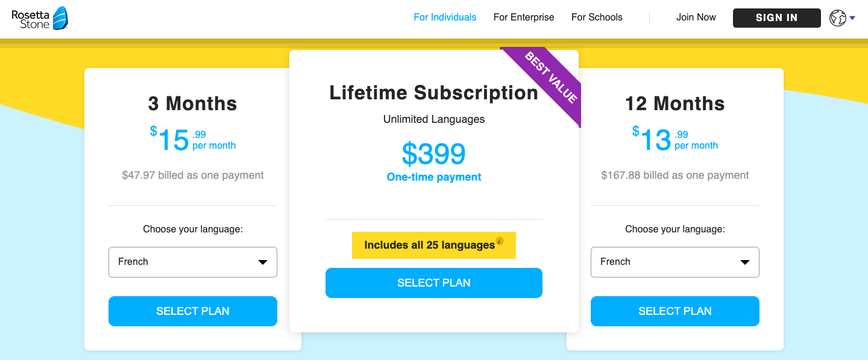This screenshot has width=868, height=360.
Task: Choose the Lifetime Subscription Select Plan button
Action: pyautogui.click(x=434, y=283)
